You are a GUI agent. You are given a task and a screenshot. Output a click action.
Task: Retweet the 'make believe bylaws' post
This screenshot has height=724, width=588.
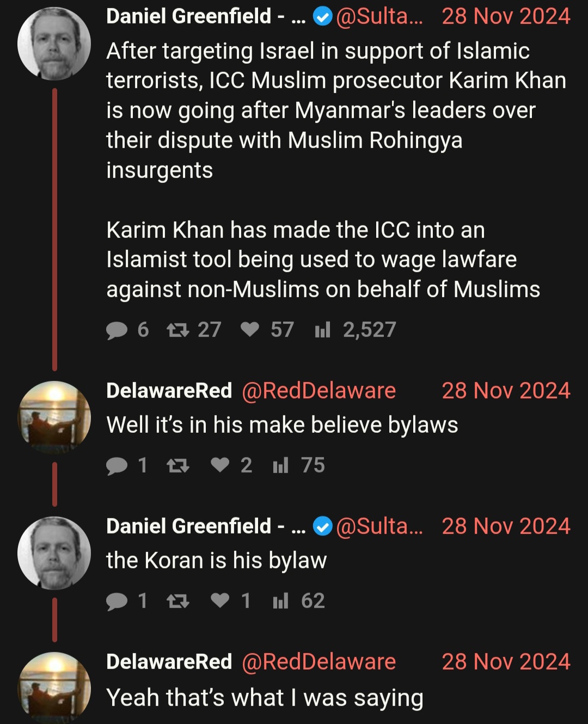click(x=177, y=465)
